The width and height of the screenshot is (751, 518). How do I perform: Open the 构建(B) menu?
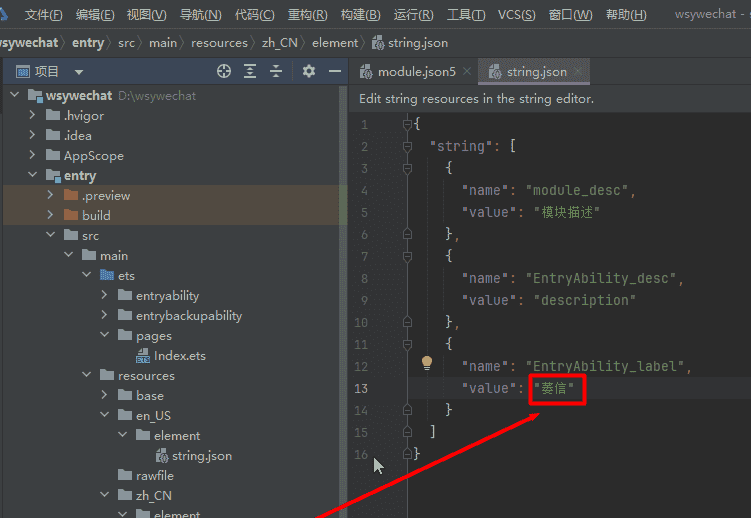[359, 15]
